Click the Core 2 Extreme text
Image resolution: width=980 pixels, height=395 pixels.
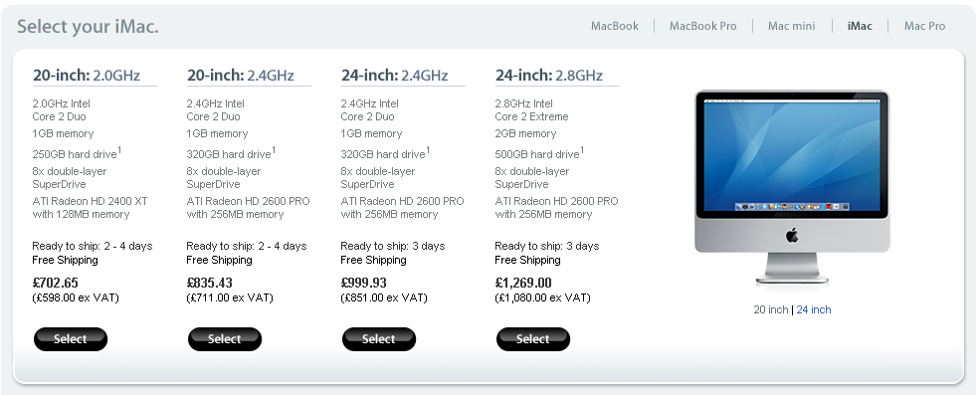[532, 116]
